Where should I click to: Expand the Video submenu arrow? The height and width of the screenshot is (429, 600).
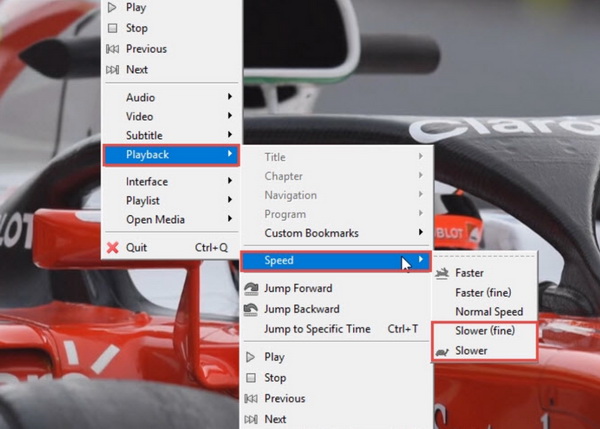pyautogui.click(x=230, y=116)
